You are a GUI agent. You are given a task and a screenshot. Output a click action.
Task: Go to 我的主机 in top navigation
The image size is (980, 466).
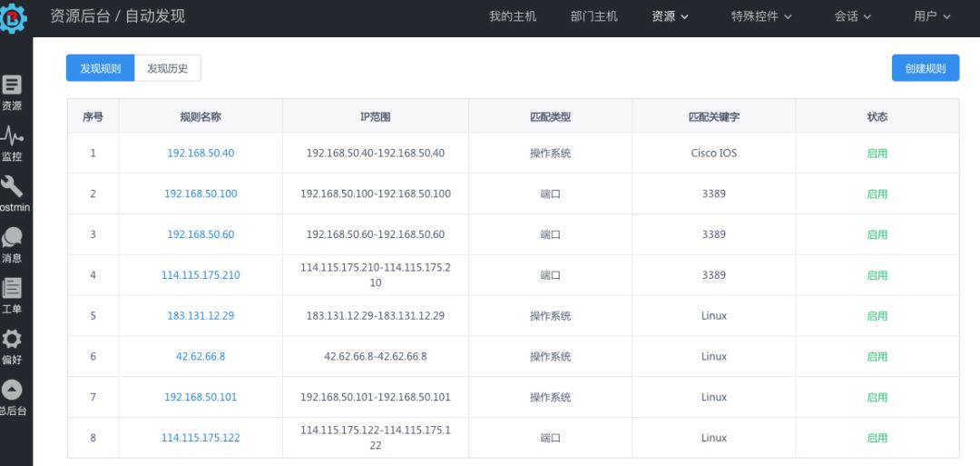513,16
